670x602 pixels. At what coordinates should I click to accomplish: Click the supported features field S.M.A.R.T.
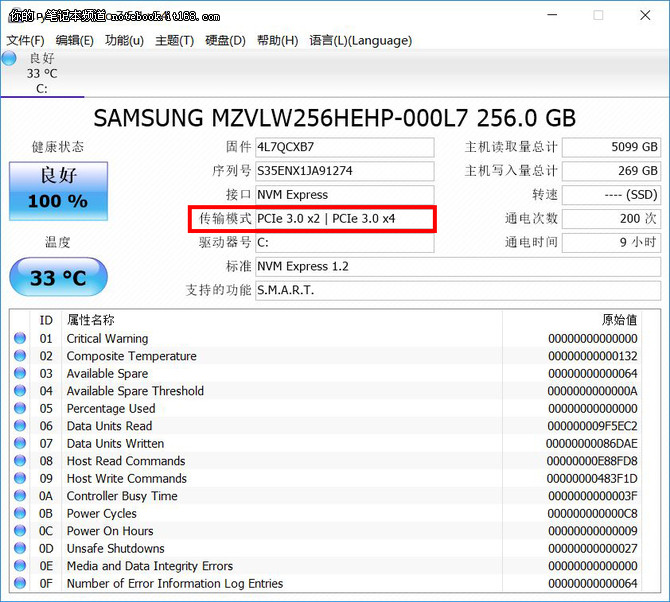coord(458,291)
